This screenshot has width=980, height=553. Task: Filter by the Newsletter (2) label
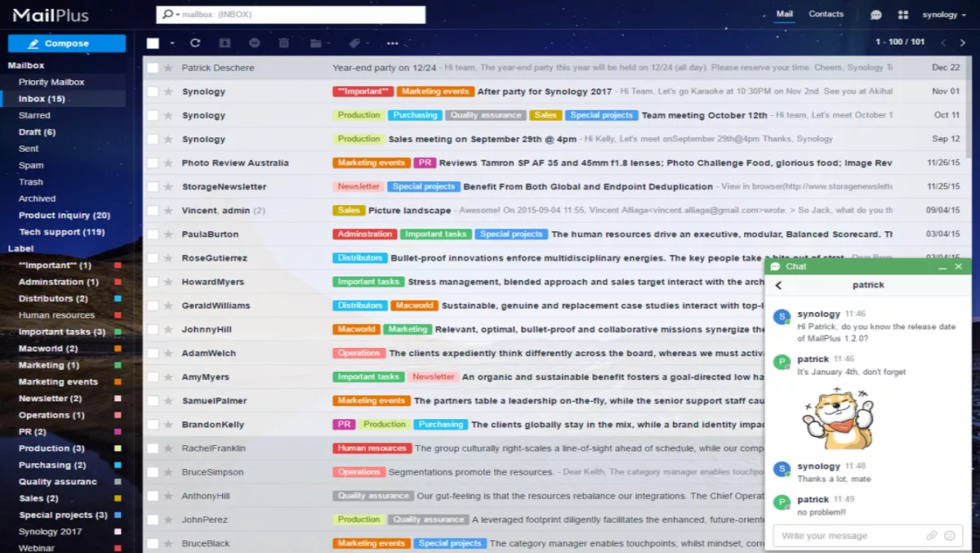pyautogui.click(x=50, y=399)
